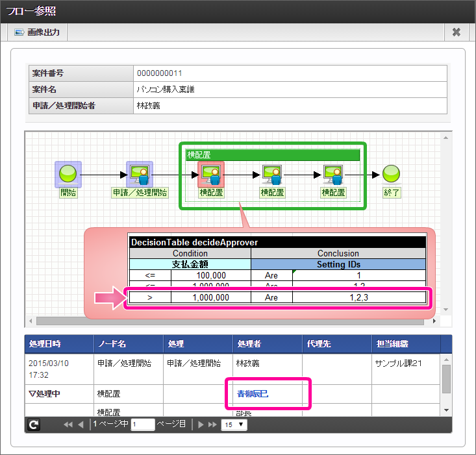
Task: Go to the first page in pager
Action: point(68,424)
